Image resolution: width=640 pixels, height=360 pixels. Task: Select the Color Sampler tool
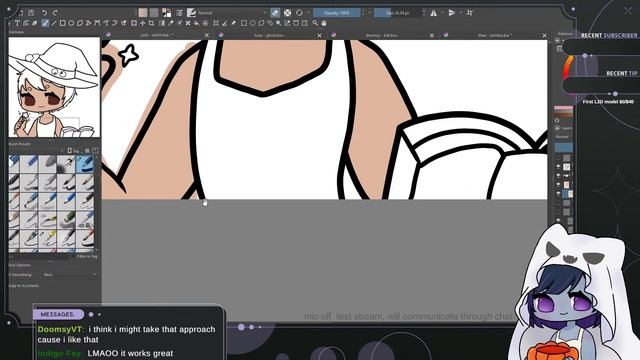(171, 23)
